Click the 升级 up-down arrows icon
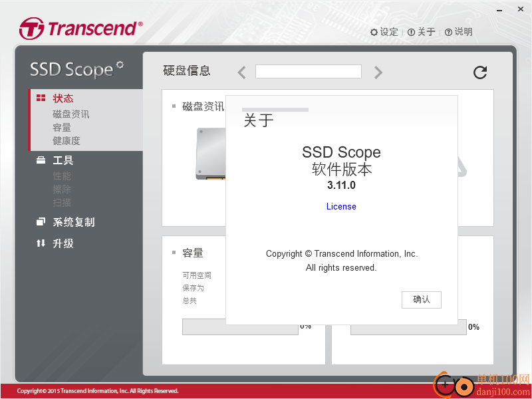Screen dimensions: 532x399 point(41,243)
